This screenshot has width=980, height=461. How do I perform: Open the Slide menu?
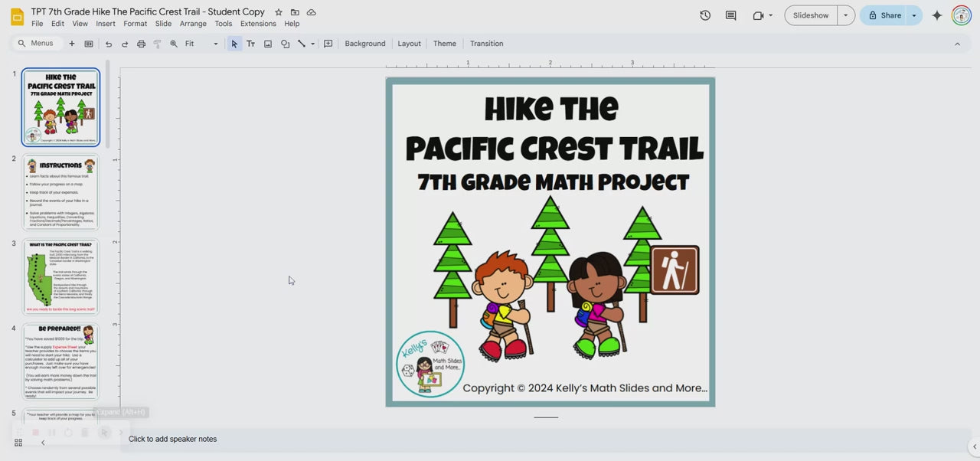pyautogui.click(x=163, y=24)
